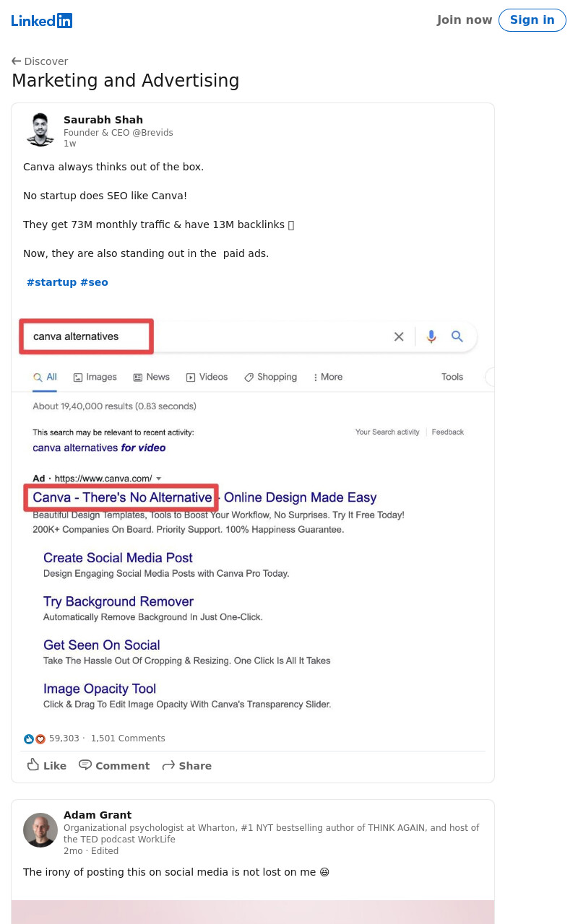Click the Marketing and Advertising heading
The image size is (578, 924).
(x=126, y=80)
